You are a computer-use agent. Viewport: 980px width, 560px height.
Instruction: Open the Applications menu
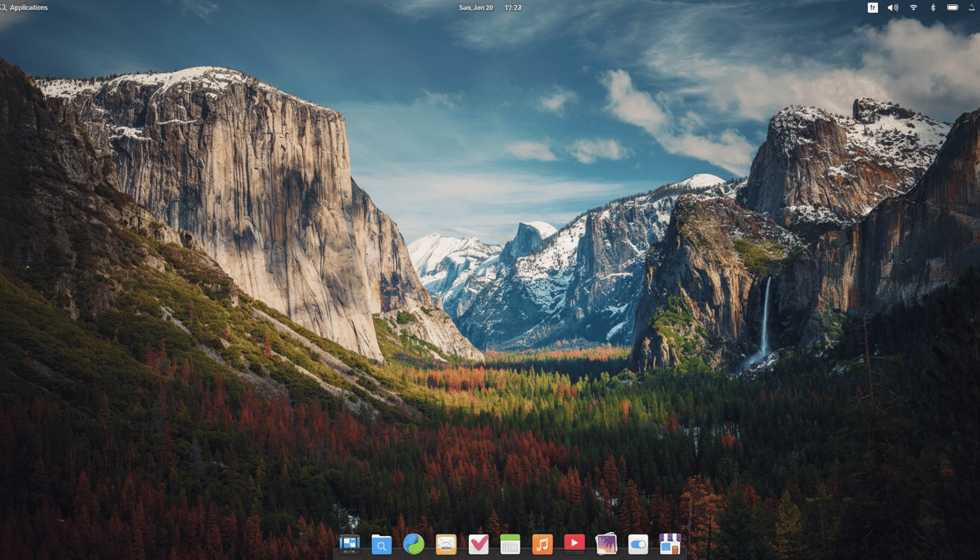24,7
